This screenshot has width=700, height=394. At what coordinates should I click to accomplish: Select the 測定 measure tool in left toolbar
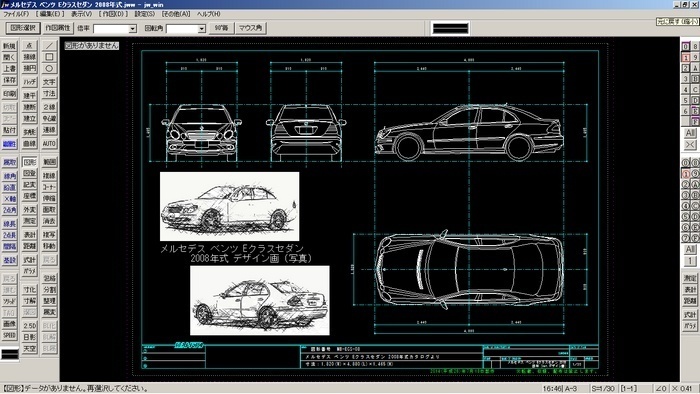[x=29, y=221]
